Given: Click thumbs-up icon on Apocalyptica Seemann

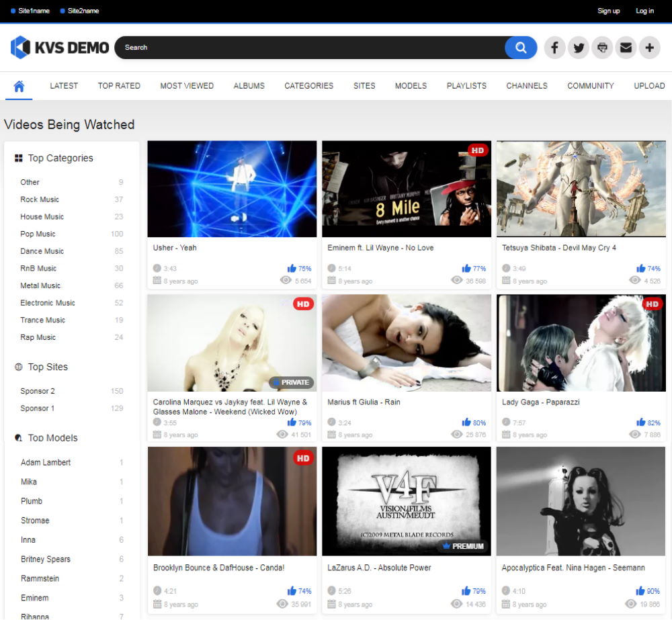Looking at the screenshot, I should 640,590.
